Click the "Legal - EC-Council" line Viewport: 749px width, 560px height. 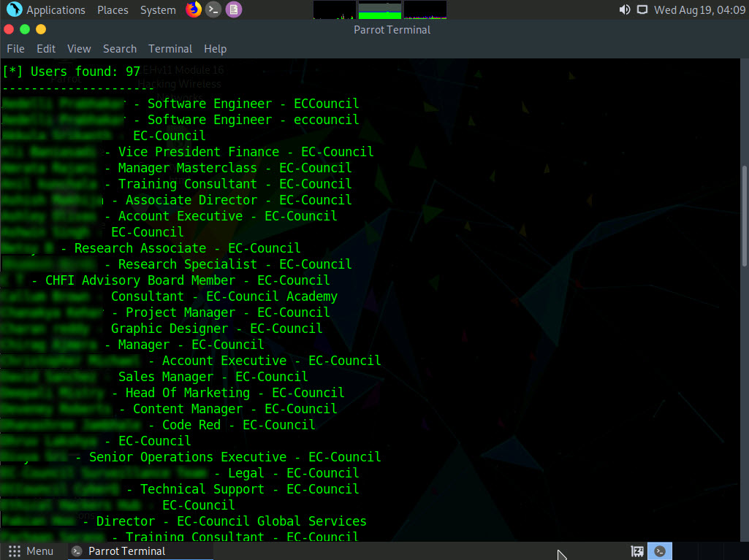(x=180, y=473)
